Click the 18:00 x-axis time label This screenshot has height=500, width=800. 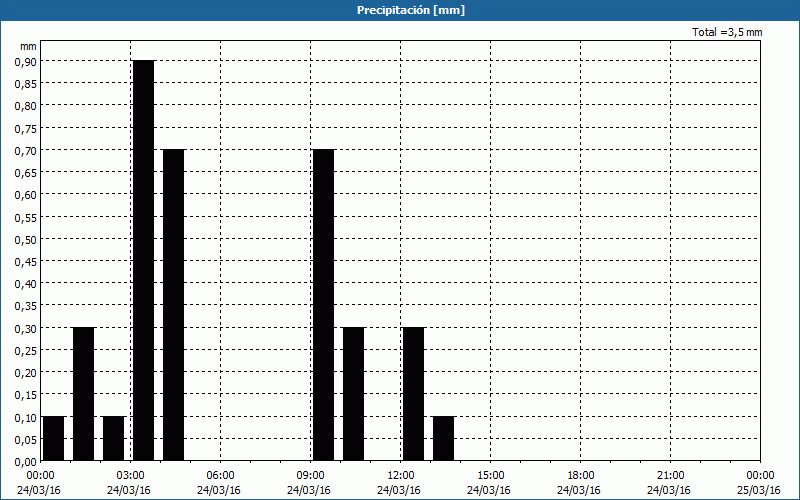coord(581,476)
